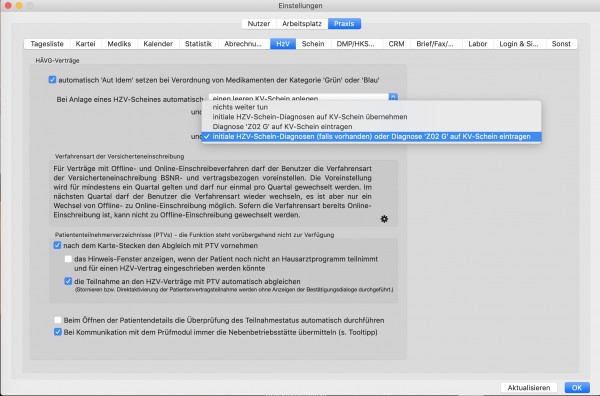
Task: Click the red close window button
Action: (x=8, y=5)
